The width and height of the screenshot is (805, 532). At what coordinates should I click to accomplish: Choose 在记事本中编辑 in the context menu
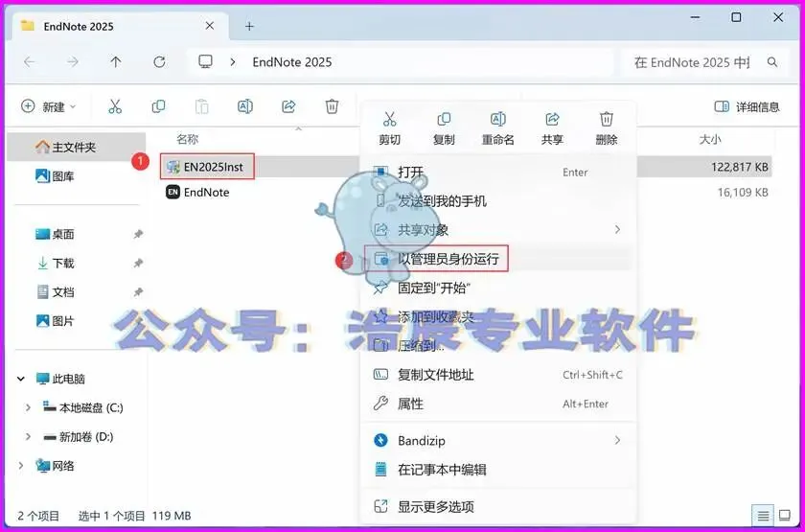coord(498,470)
